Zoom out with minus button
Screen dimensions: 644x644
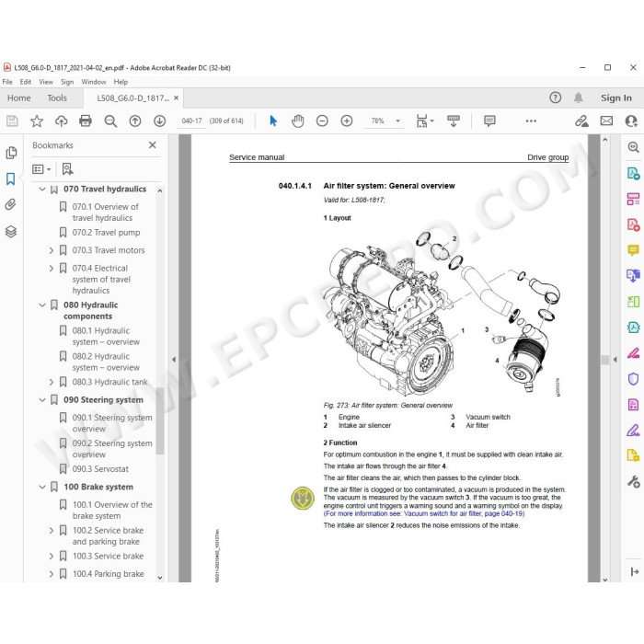point(322,121)
